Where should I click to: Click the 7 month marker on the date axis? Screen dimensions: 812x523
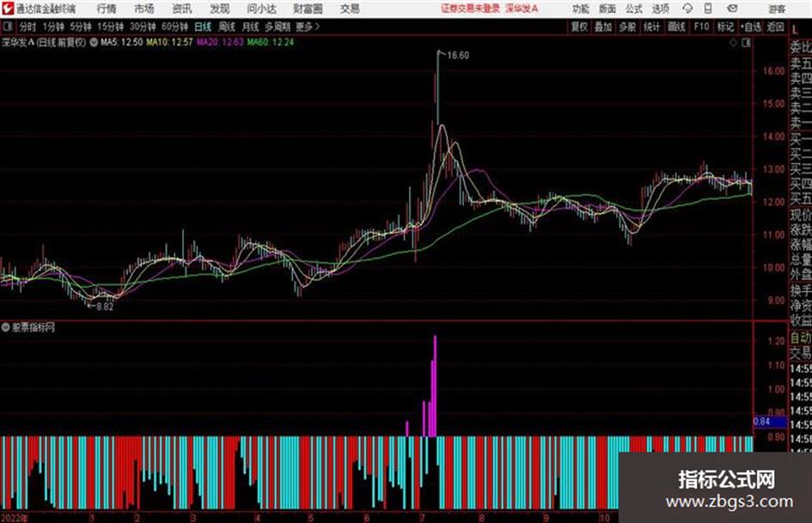pos(423,518)
